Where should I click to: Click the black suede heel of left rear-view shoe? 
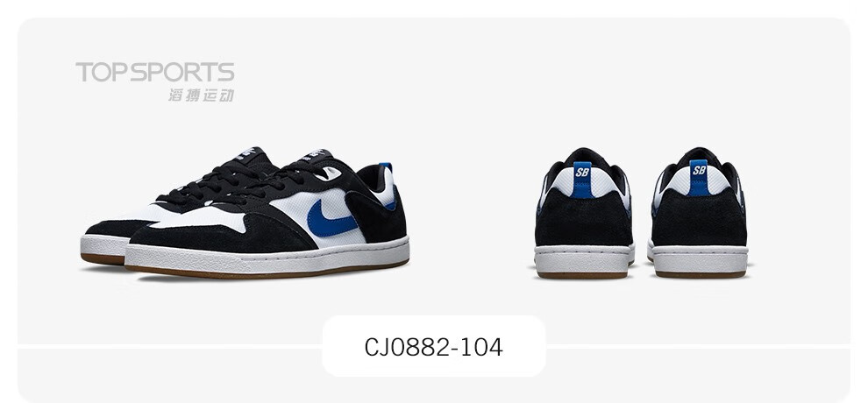coord(584,218)
